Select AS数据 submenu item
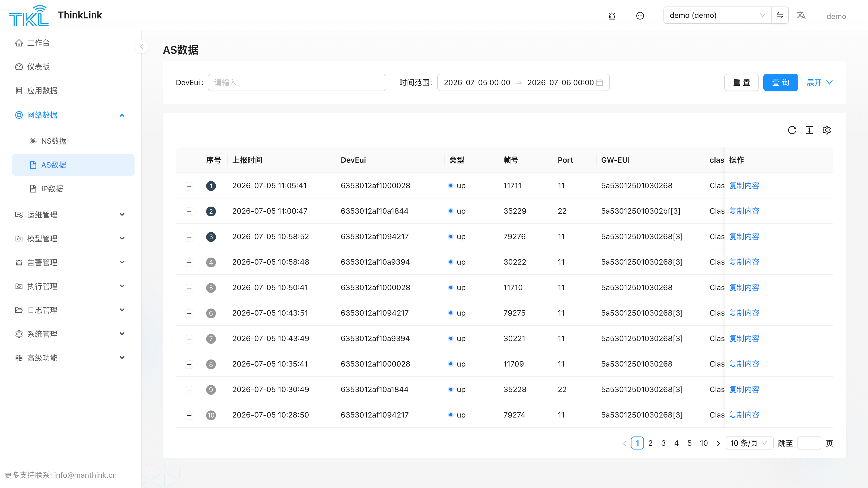The height and width of the screenshot is (488, 868). pos(73,165)
